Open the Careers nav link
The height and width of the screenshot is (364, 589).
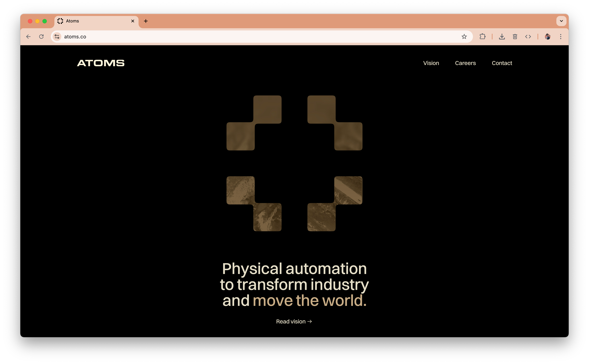pos(465,63)
